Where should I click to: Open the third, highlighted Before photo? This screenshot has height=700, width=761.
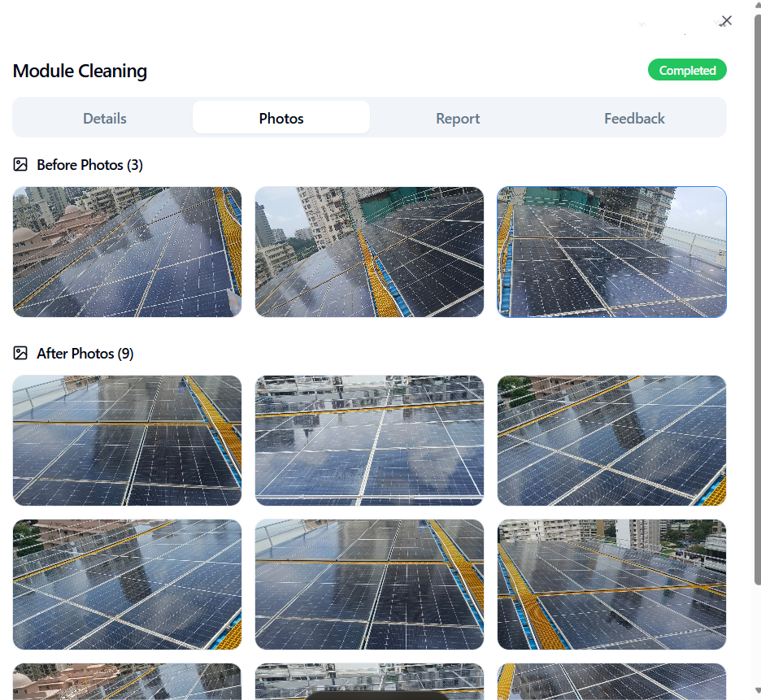point(611,252)
